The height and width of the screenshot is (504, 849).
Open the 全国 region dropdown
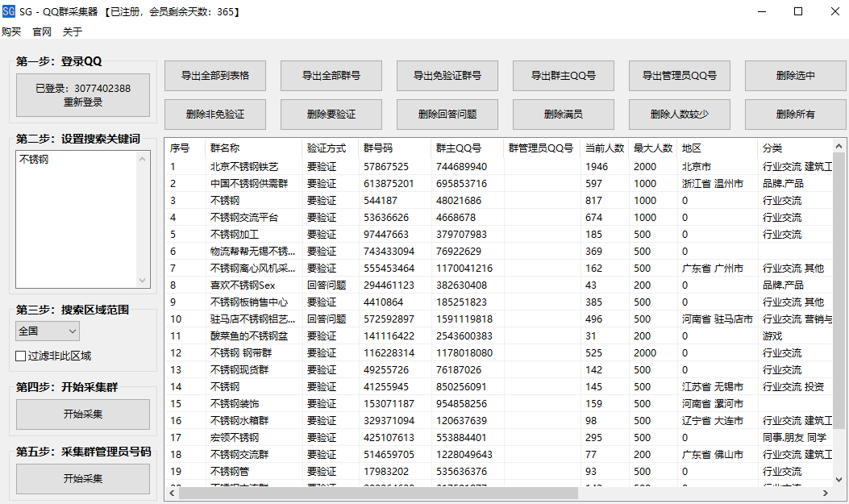point(46,331)
